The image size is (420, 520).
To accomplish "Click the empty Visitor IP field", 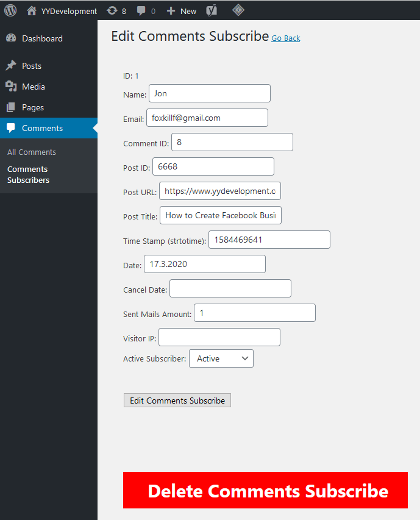I will (x=219, y=337).
